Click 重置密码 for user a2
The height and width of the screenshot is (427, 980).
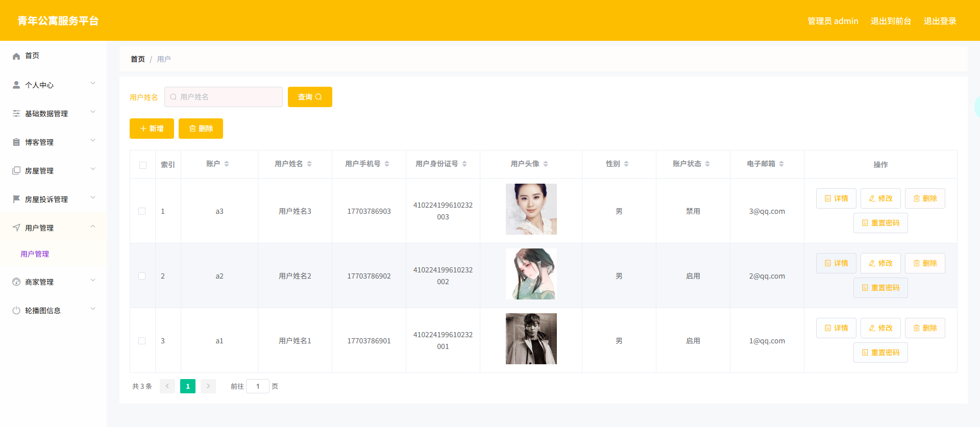coord(880,288)
